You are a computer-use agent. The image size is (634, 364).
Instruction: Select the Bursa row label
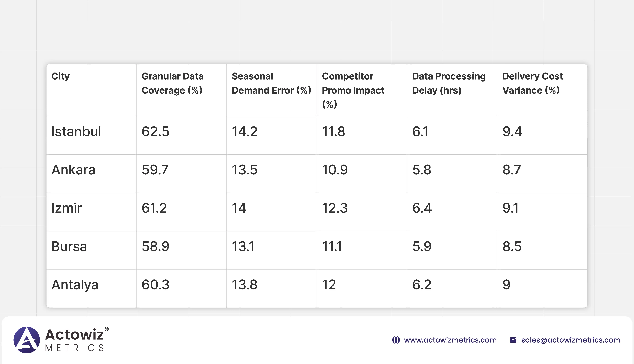(69, 246)
